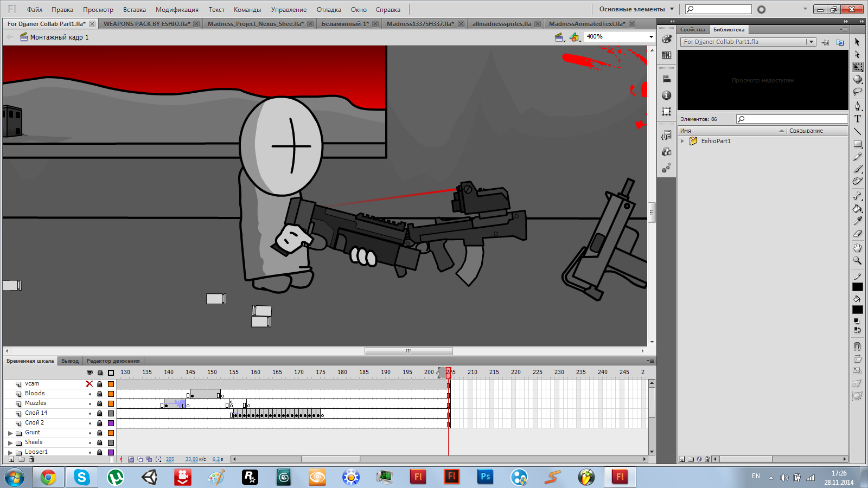Pin the current library with pushpin button
Image resolution: width=868 pixels, height=488 pixels.
[825, 42]
